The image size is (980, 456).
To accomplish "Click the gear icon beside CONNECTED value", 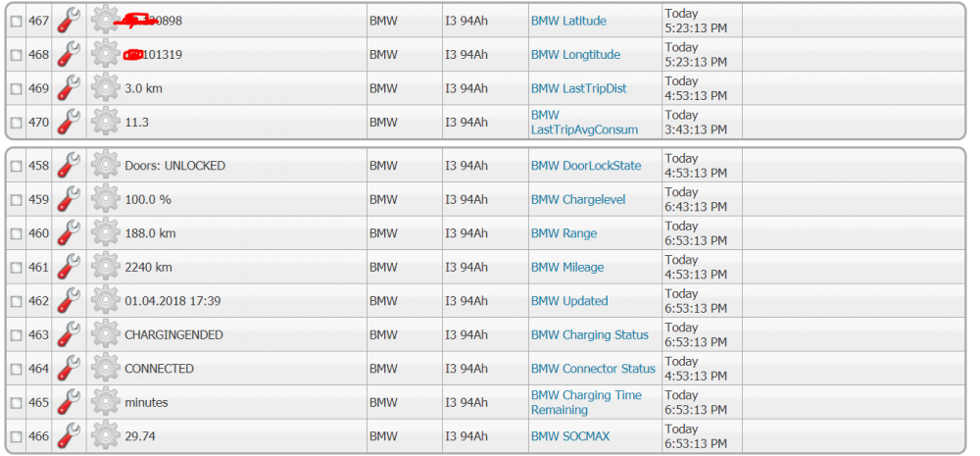I will pos(105,369).
